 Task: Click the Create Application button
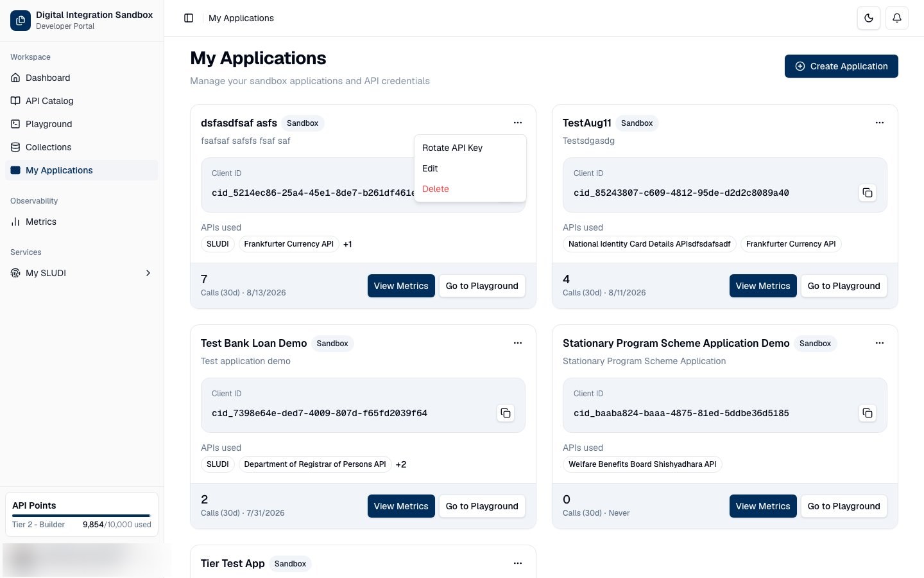841,66
